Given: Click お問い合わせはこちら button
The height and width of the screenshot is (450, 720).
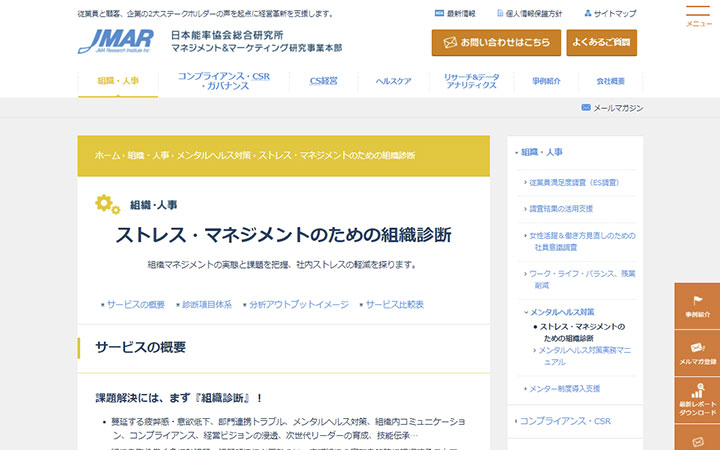Looking at the screenshot, I should 496,43.
